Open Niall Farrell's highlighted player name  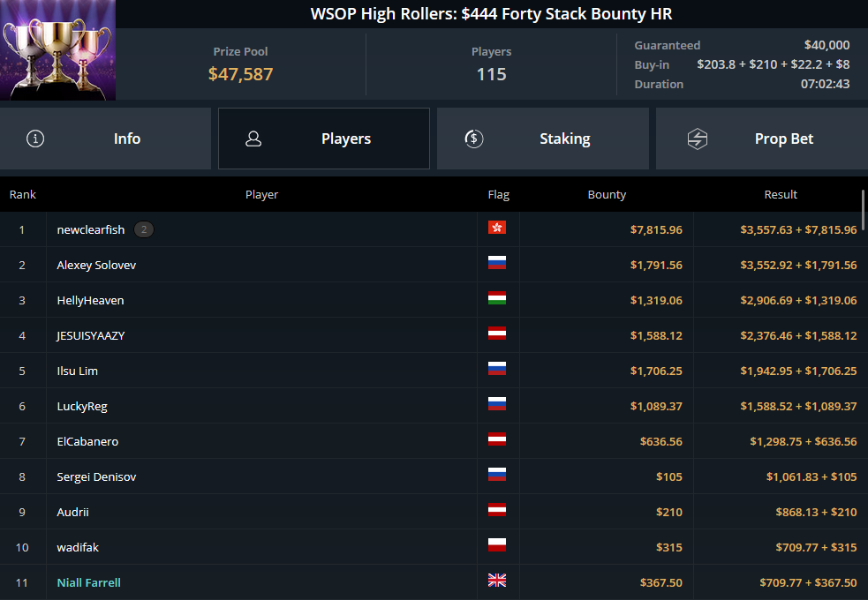coord(88,582)
